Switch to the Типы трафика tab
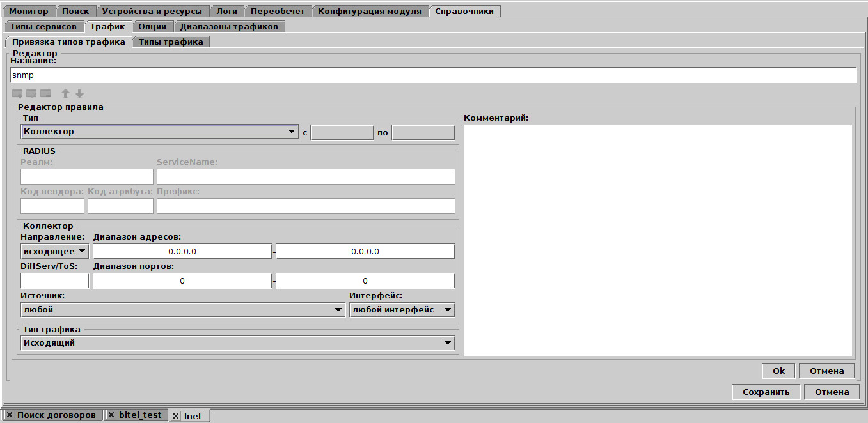The image size is (868, 423). pos(171,40)
